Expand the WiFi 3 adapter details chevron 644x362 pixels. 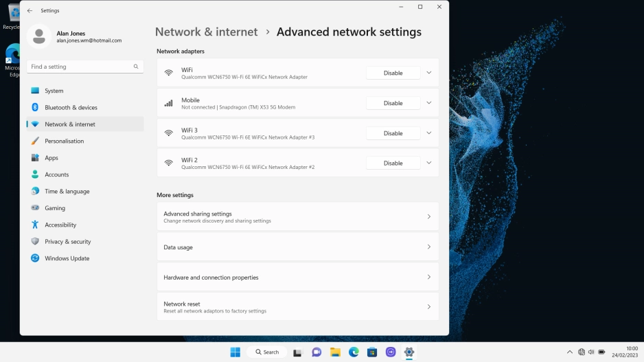coord(429,133)
